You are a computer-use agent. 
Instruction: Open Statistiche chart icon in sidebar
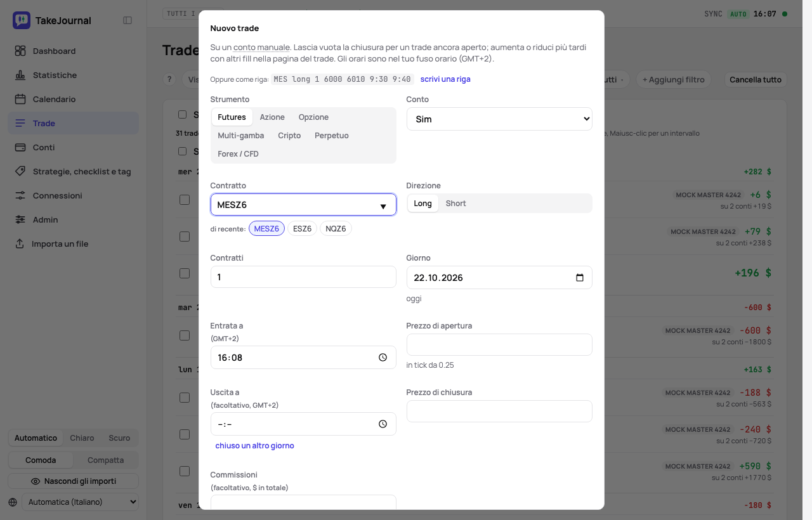(x=20, y=75)
